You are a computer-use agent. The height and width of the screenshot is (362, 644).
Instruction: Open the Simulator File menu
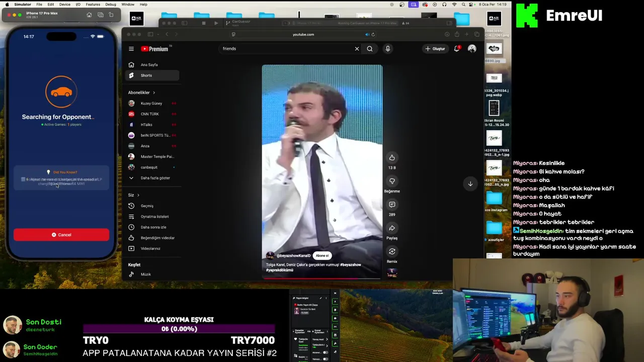[39, 5]
